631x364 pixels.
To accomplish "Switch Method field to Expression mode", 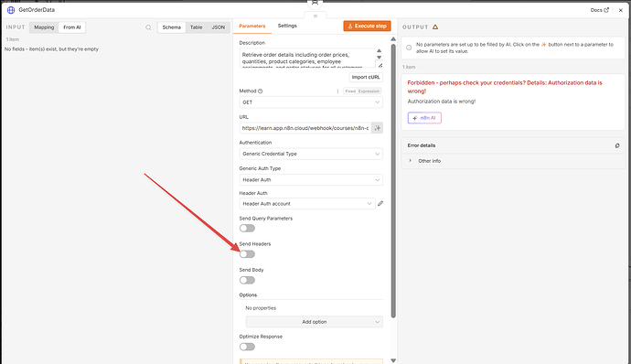I will (x=369, y=91).
